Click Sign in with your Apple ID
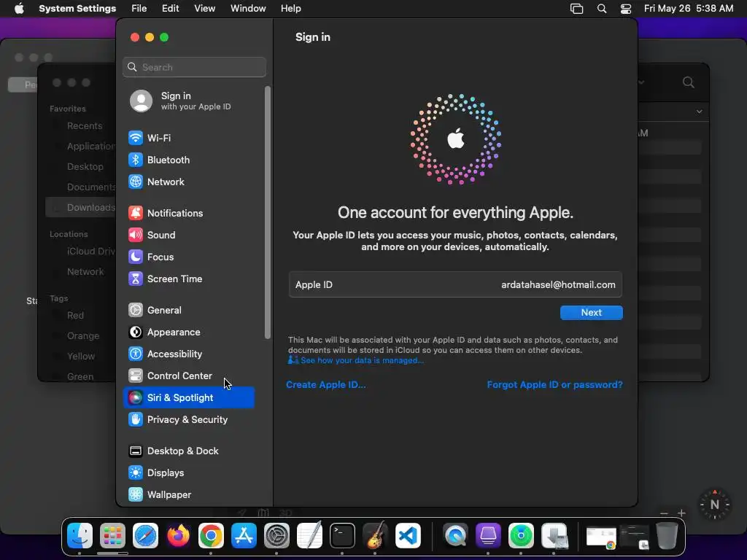Image resolution: width=747 pixels, height=560 pixels. (x=189, y=101)
